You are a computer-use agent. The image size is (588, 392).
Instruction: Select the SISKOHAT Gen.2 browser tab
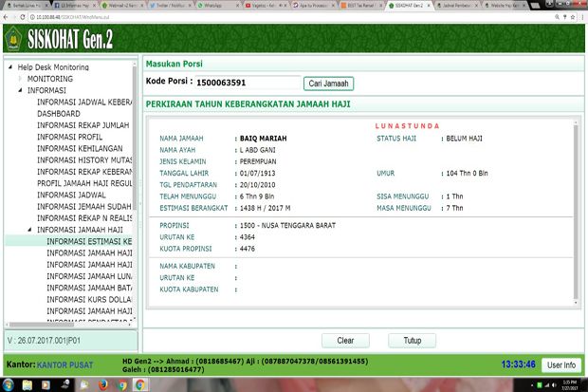(408, 6)
